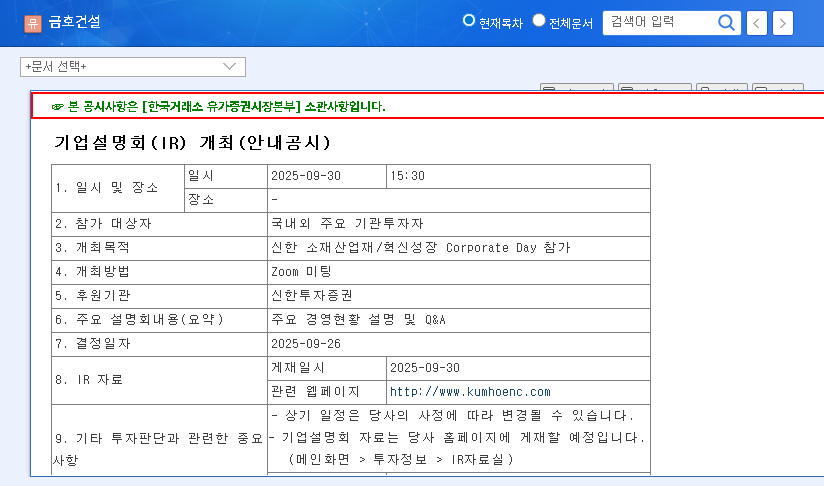
Task: Go to next search result arrow
Action: click(x=783, y=23)
